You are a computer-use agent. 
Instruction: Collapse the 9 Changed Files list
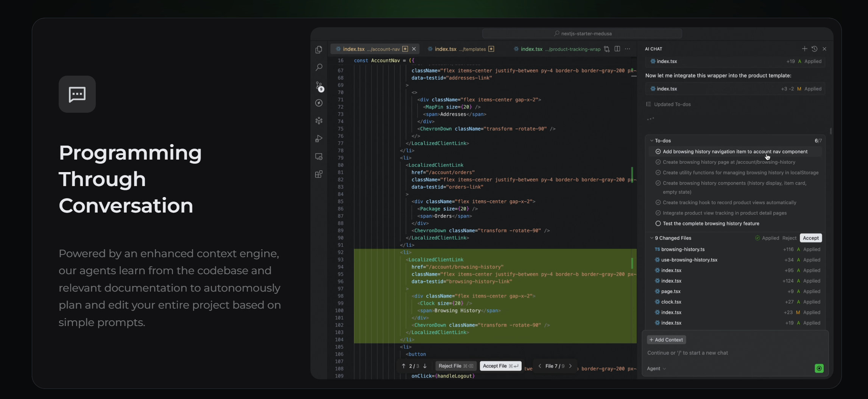[x=651, y=238]
